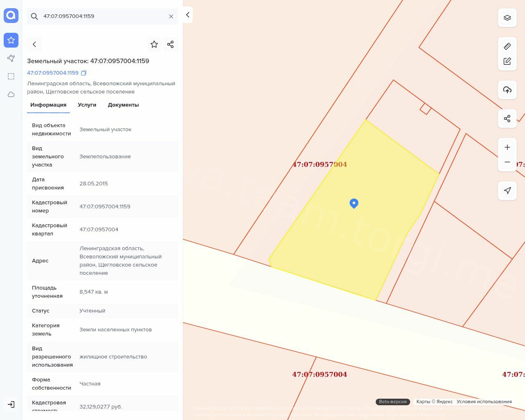Click the favorites star in left sidebar

coord(11,40)
